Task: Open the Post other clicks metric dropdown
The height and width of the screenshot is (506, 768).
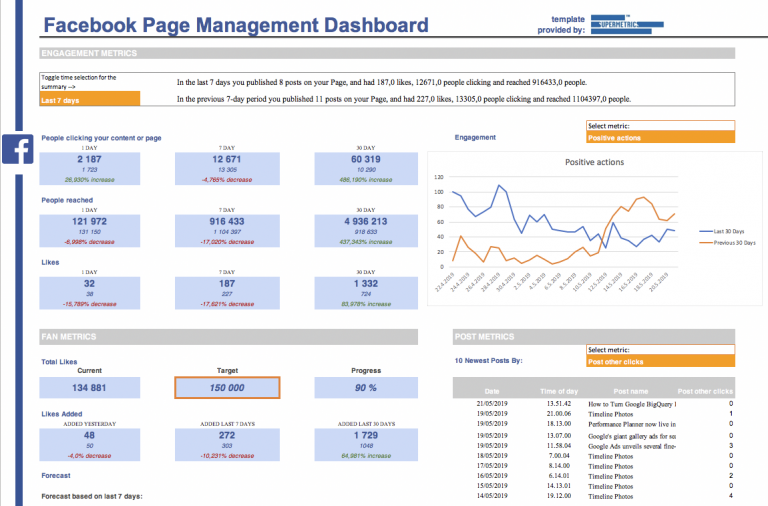Action: coord(660,361)
